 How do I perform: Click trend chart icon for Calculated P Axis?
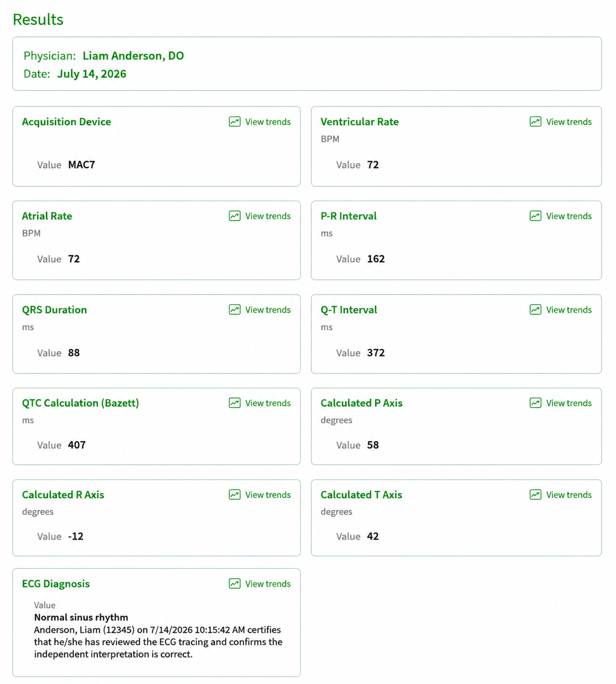point(535,403)
